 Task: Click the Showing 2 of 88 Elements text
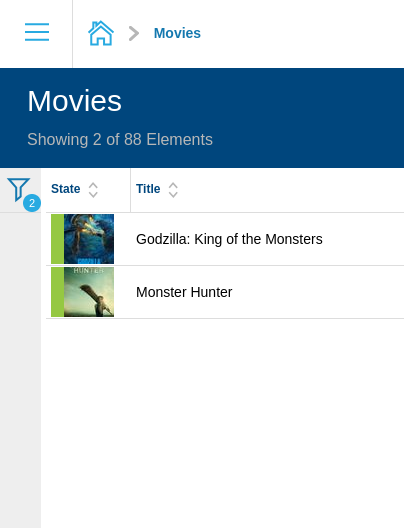point(120,139)
